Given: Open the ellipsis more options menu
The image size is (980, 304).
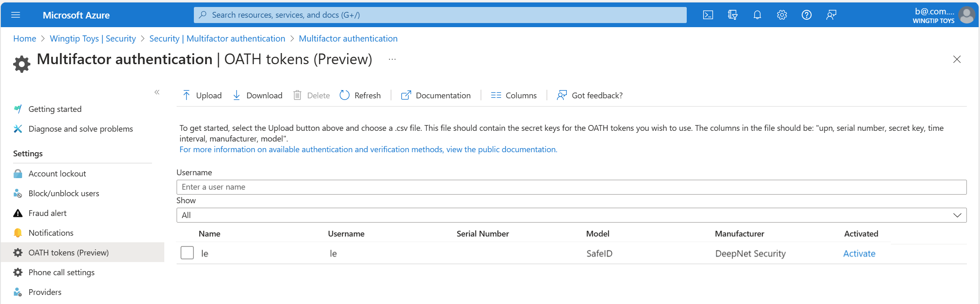Looking at the screenshot, I should tap(392, 59).
